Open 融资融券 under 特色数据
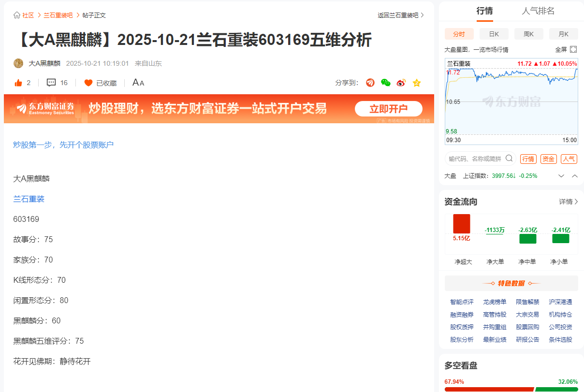The width and height of the screenshot is (584, 392). 462,314
